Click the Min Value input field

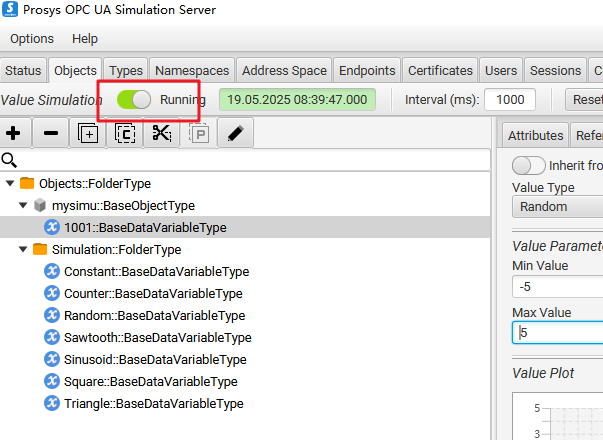click(558, 287)
